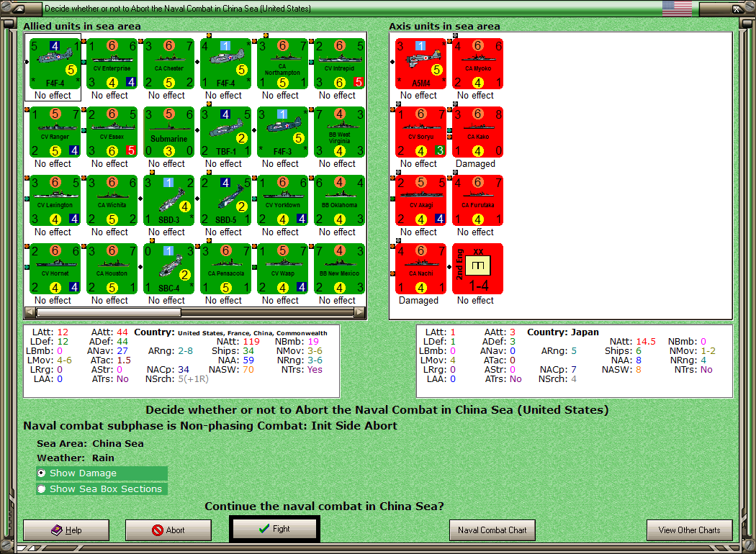Choose Fight to continue combat

point(274,529)
